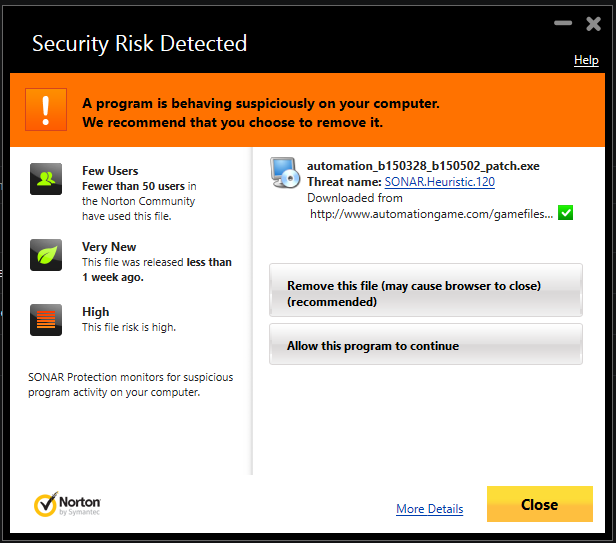The image size is (616, 543).
Task: Choose Allow this program to continue
Action: coord(426,344)
